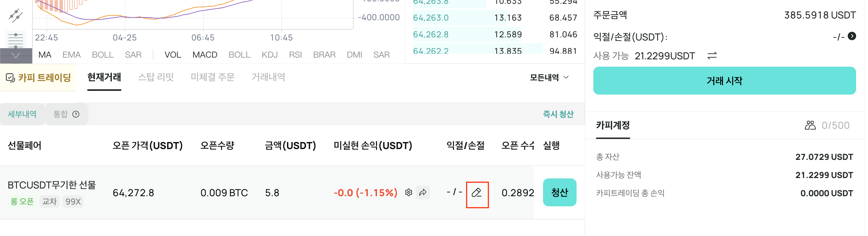The width and height of the screenshot is (868, 236).
Task: Toggle the MACD indicator
Action: click(x=205, y=55)
